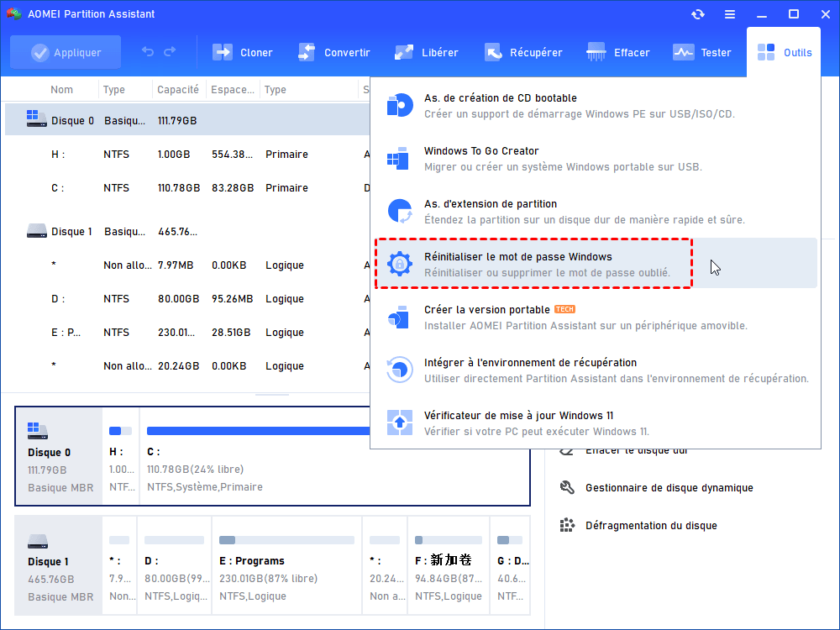This screenshot has height=630, width=840.
Task: Select the E: P... partition row
Action: pyautogui.click(x=187, y=333)
